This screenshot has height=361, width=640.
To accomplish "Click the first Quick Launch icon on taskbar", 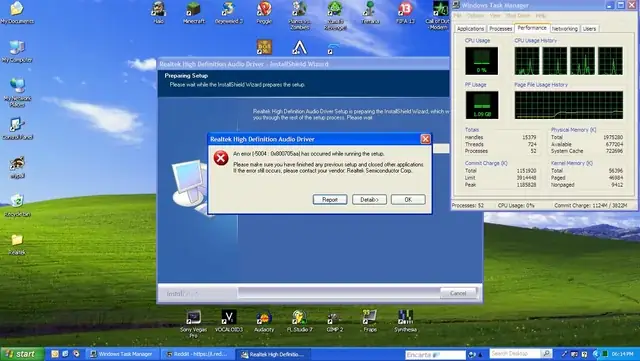I will click(x=55, y=354).
